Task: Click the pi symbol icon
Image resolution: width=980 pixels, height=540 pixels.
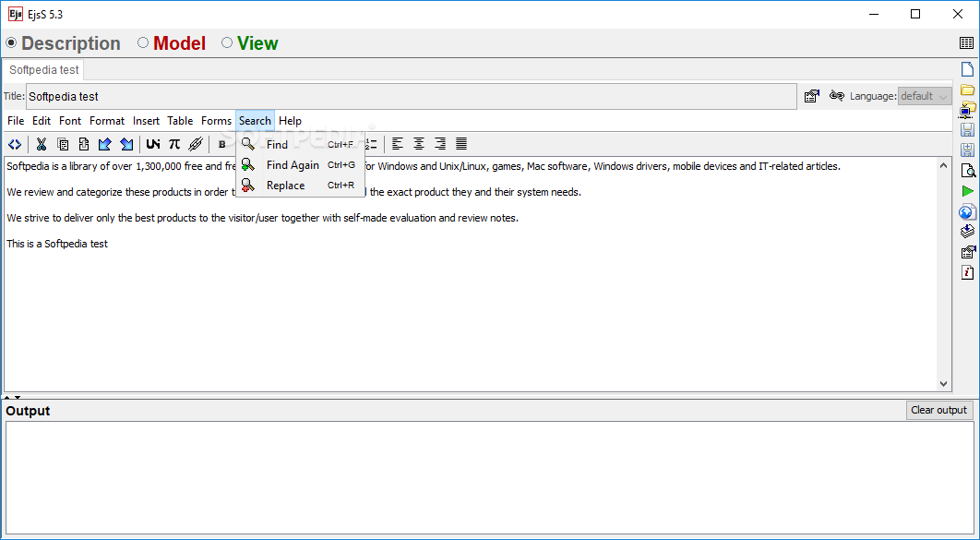Action: [174, 144]
